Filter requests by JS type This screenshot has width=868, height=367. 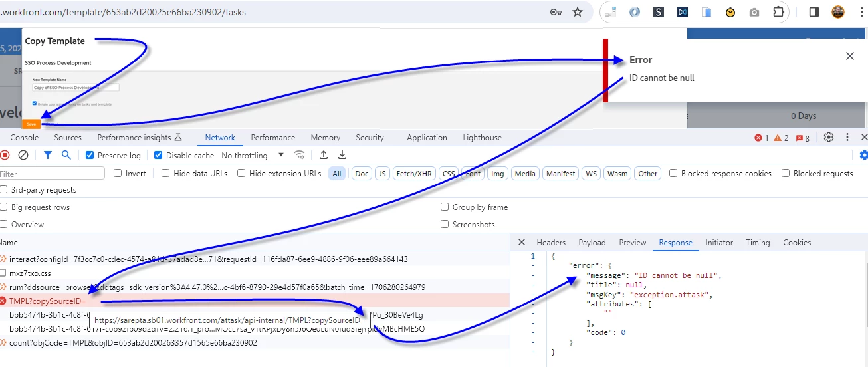(x=381, y=174)
